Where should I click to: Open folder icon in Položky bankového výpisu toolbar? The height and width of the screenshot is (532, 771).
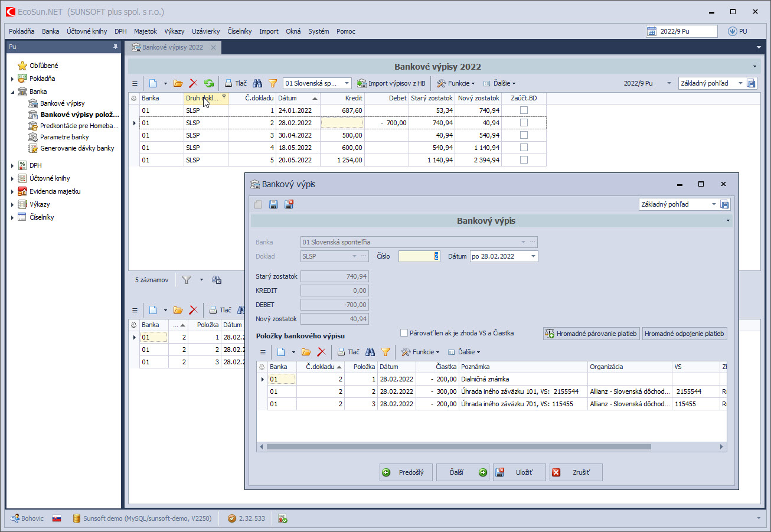(x=306, y=352)
